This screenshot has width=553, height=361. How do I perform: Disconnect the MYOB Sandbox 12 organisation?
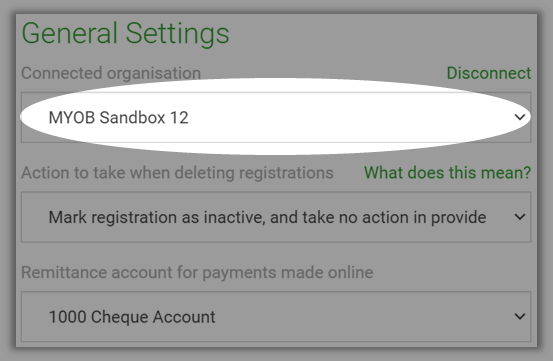[488, 73]
